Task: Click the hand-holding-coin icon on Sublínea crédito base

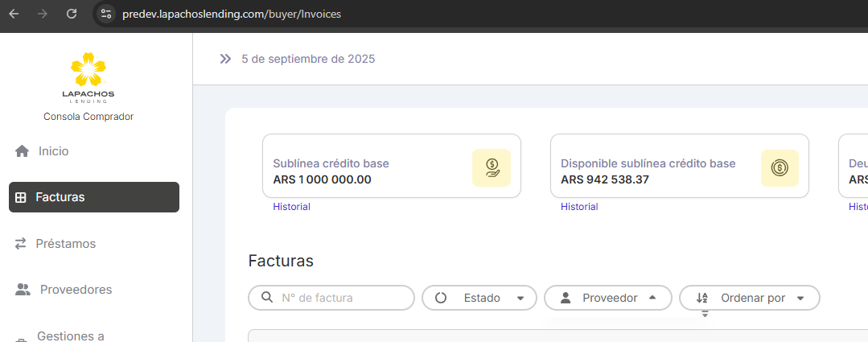Action: tap(491, 168)
